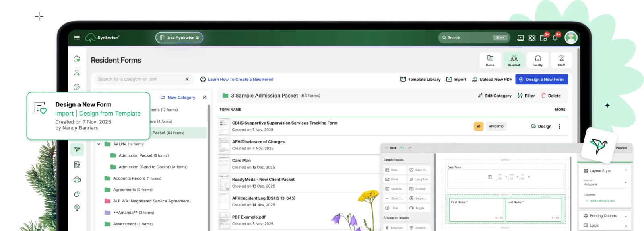Screen dimensions: 644x231
Task: Open the three-dot menu on CBHS form row
Action: point(559,126)
